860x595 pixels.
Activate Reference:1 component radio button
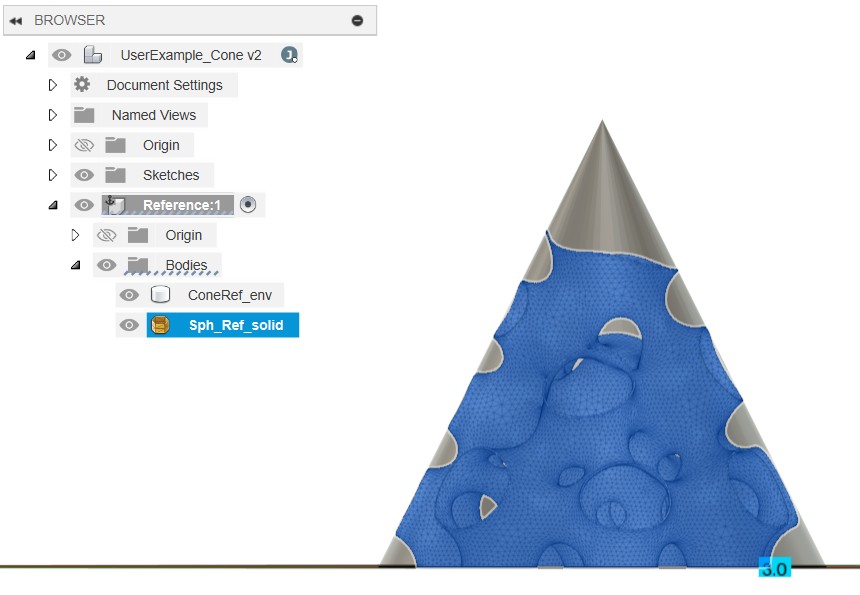click(248, 205)
